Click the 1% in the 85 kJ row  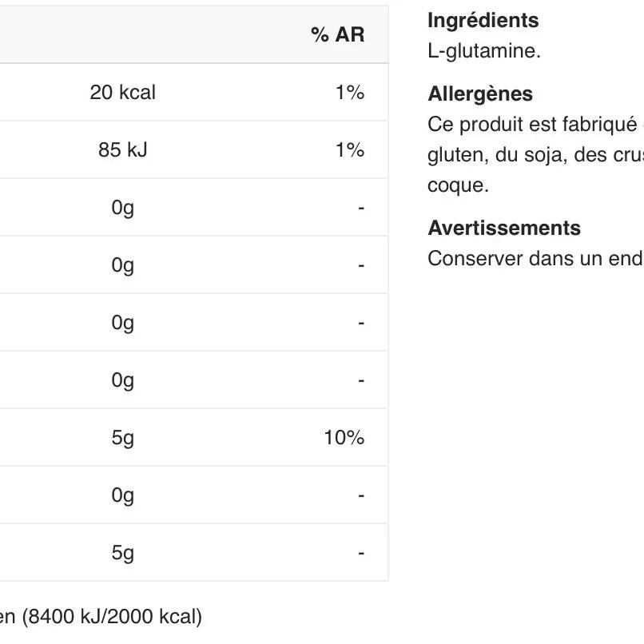[349, 150]
